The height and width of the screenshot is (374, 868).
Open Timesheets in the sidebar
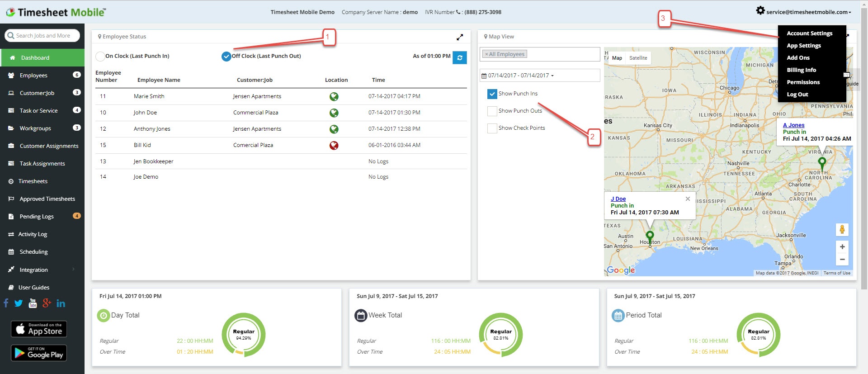pos(42,181)
